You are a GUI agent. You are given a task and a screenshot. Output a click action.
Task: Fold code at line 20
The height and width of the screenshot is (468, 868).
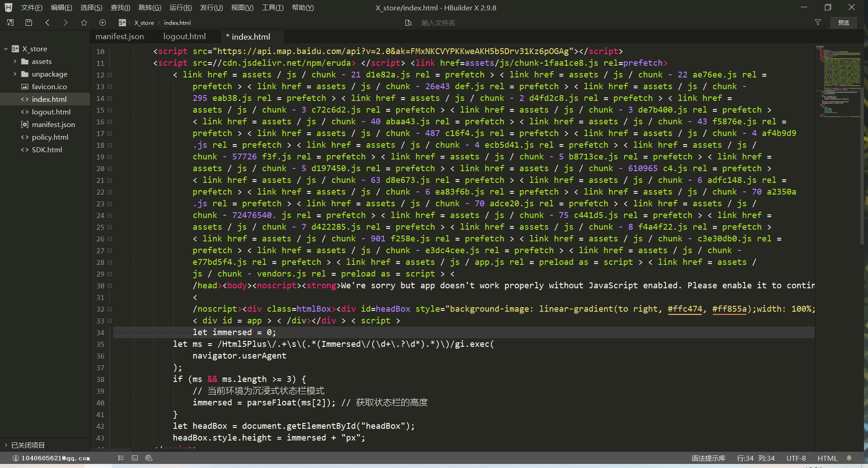[109, 168]
